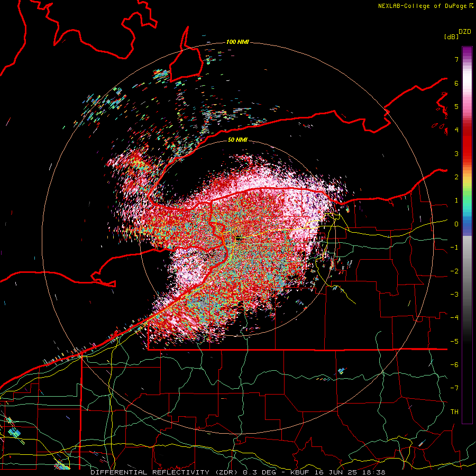Click the -2 legend value

454,271
